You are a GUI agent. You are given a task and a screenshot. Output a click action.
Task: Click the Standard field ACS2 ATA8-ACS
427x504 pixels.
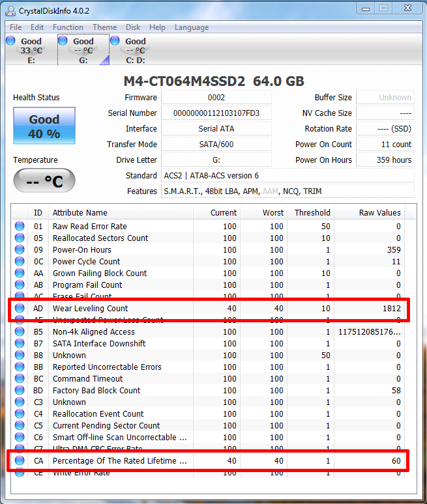click(x=287, y=176)
